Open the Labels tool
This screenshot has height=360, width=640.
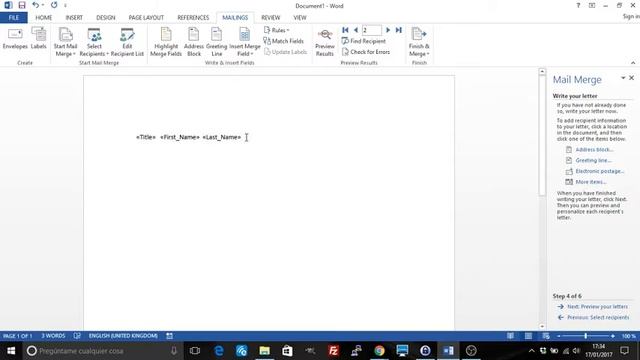click(39, 39)
